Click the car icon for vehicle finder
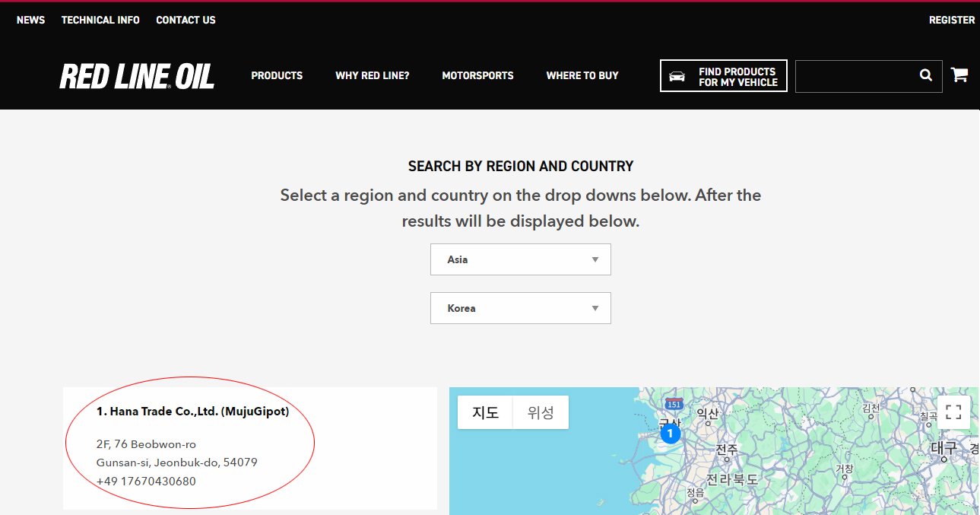Viewport: 980px width, 515px height. 677,77
